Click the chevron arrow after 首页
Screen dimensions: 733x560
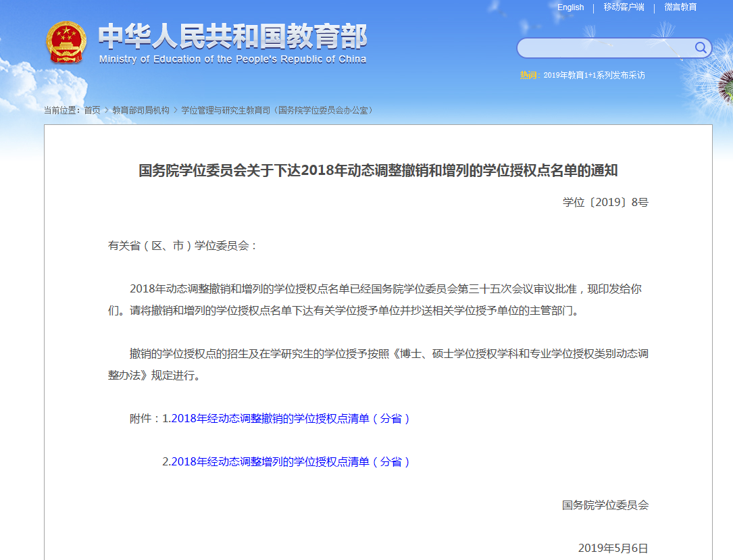click(x=106, y=110)
